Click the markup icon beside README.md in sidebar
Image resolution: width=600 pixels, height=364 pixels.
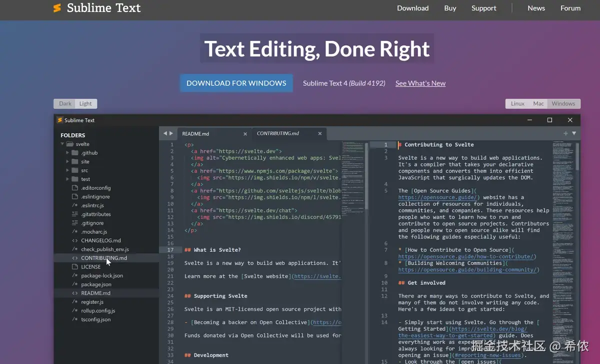point(75,293)
